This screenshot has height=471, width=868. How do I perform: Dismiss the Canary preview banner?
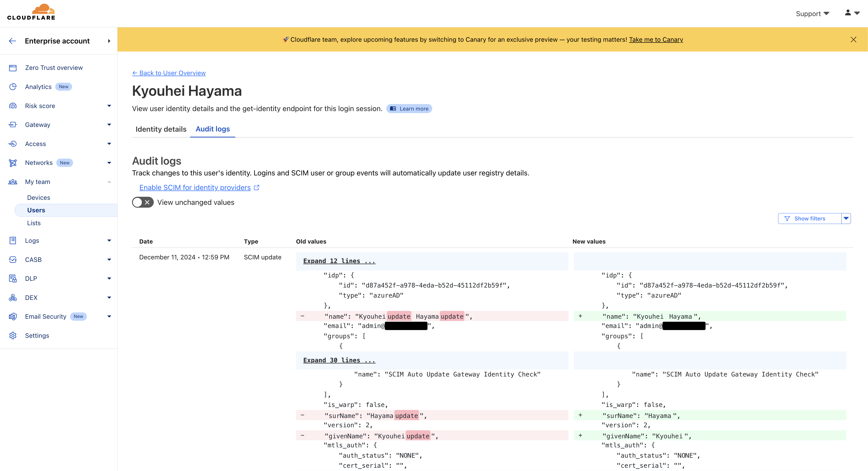pos(853,39)
